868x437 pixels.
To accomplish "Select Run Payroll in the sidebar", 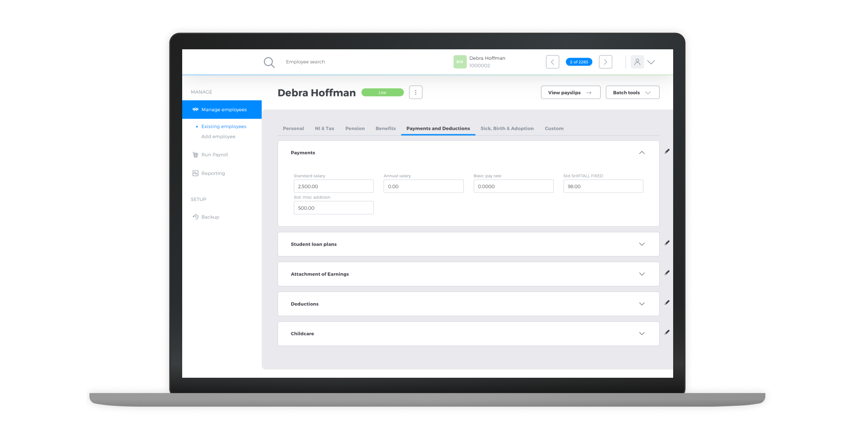I will pos(214,155).
